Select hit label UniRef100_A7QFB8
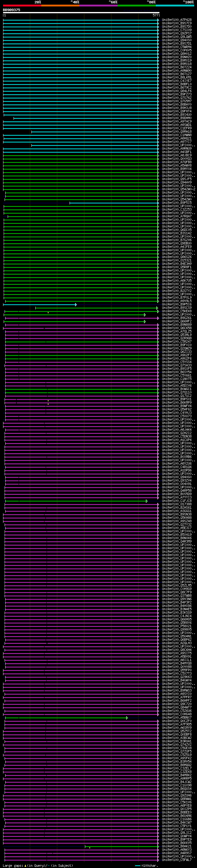This screenshot has height=868, width=197. point(177,162)
